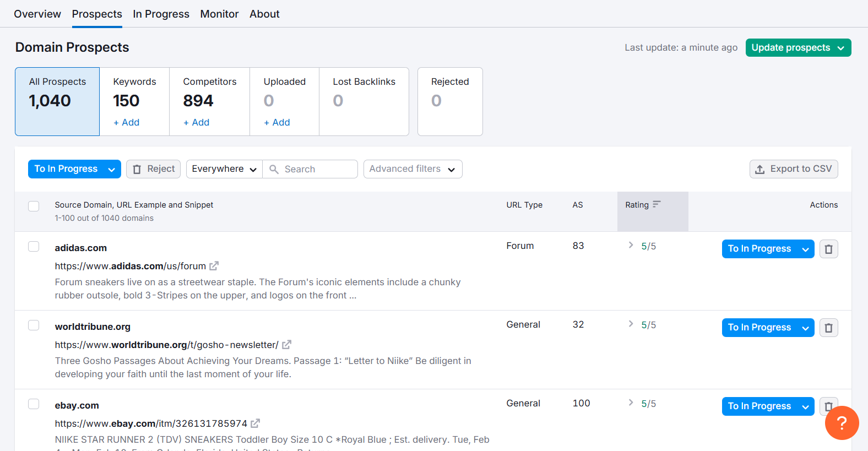Open the adidas.com/us/forum URL link
The image size is (868, 451).
tap(130, 266)
